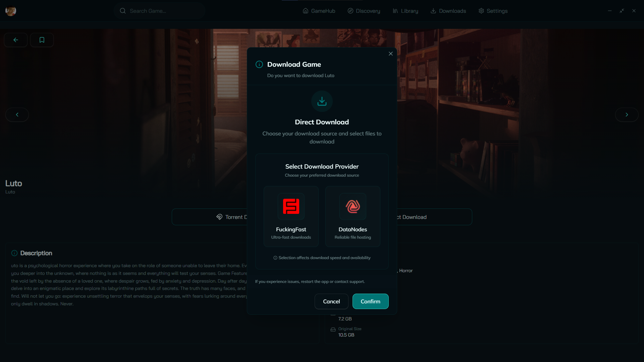The width and height of the screenshot is (644, 362).
Task: Open the Settings tab
Action: 493,11
